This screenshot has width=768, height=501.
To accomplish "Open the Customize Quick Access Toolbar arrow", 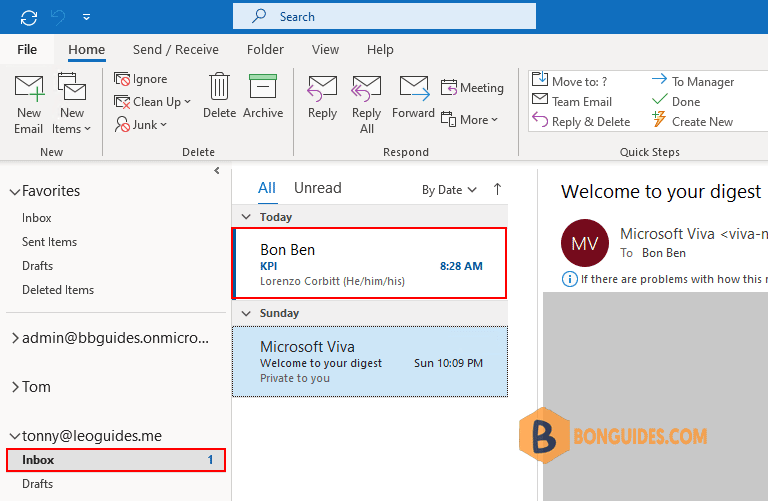I will coord(87,17).
